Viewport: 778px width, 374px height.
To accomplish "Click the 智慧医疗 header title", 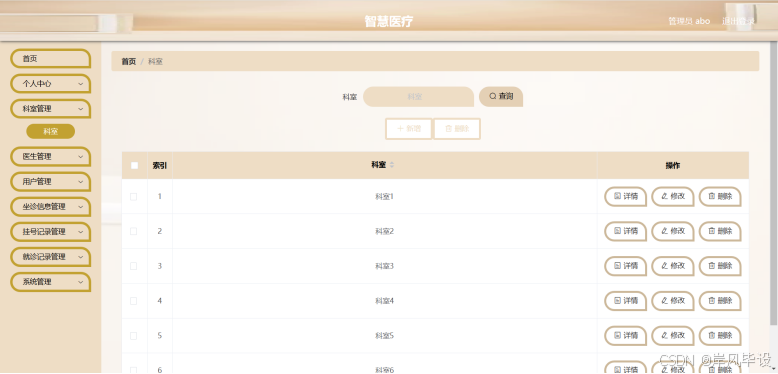I will tap(389, 21).
